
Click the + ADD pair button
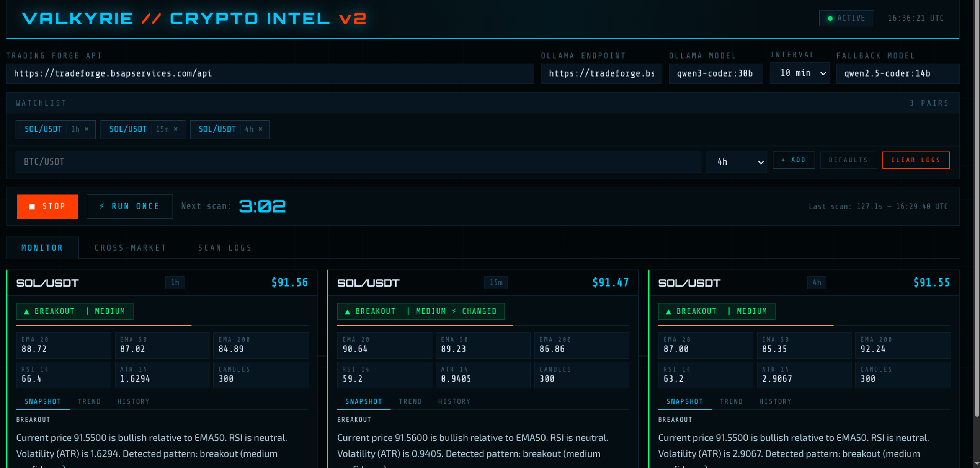(x=794, y=160)
